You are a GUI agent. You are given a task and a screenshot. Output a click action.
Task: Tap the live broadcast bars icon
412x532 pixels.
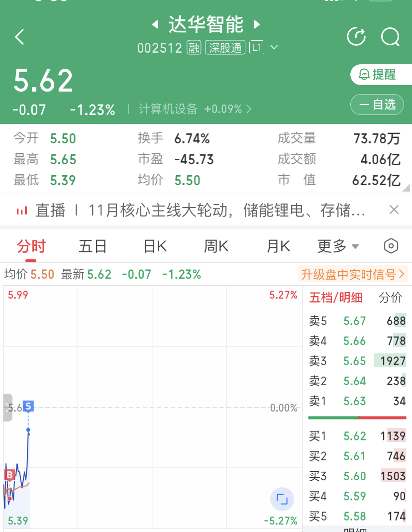(22, 211)
